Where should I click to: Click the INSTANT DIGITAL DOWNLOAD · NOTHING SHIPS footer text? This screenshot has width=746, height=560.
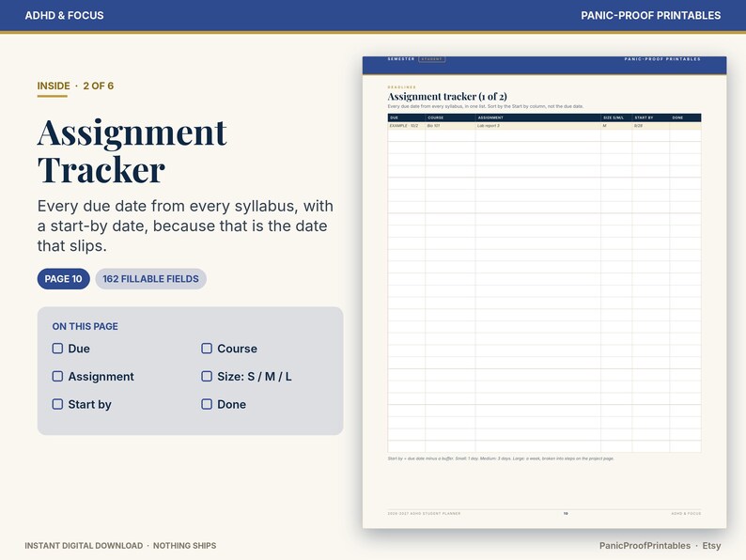pos(120,546)
